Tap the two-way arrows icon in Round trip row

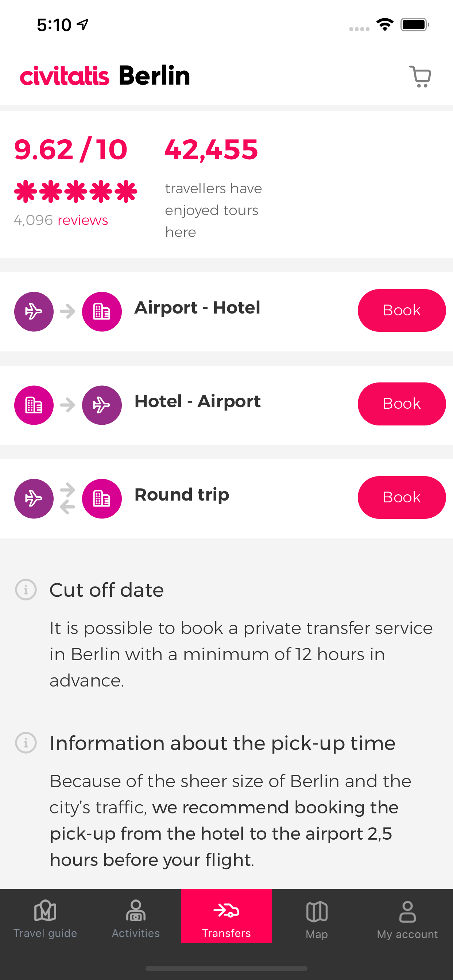coord(67,498)
